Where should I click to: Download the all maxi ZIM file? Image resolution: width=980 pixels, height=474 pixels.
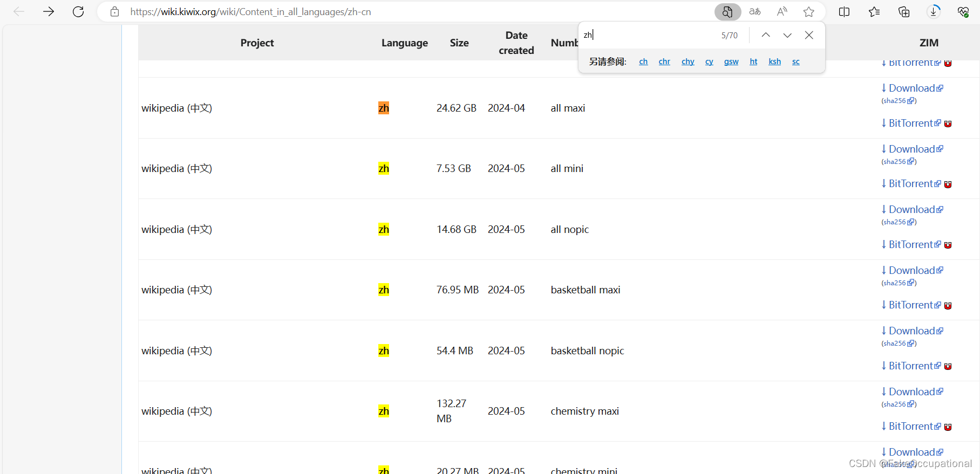point(912,88)
